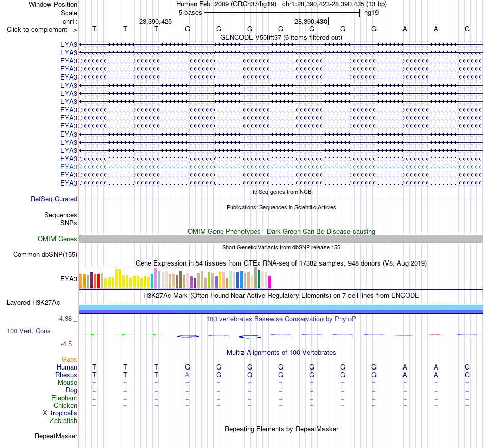
Task: Click the magenta bar ending the GTEx chart
Action: pyautogui.click(x=270, y=282)
